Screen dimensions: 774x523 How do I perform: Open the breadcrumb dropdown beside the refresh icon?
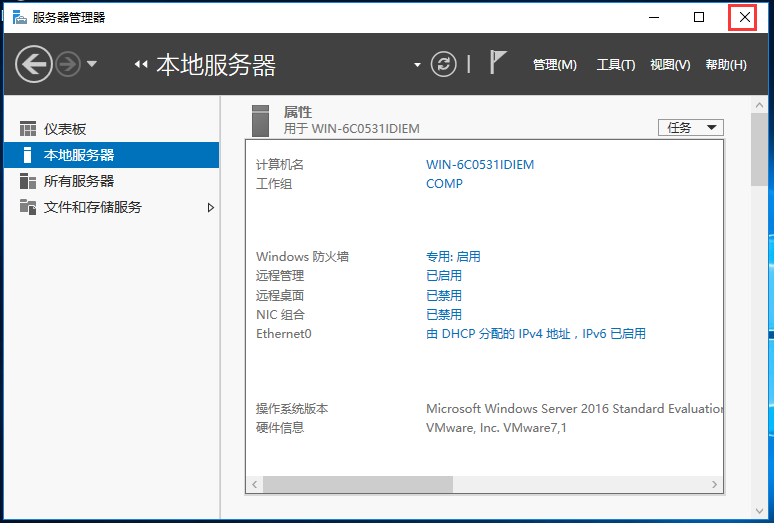pyautogui.click(x=417, y=65)
